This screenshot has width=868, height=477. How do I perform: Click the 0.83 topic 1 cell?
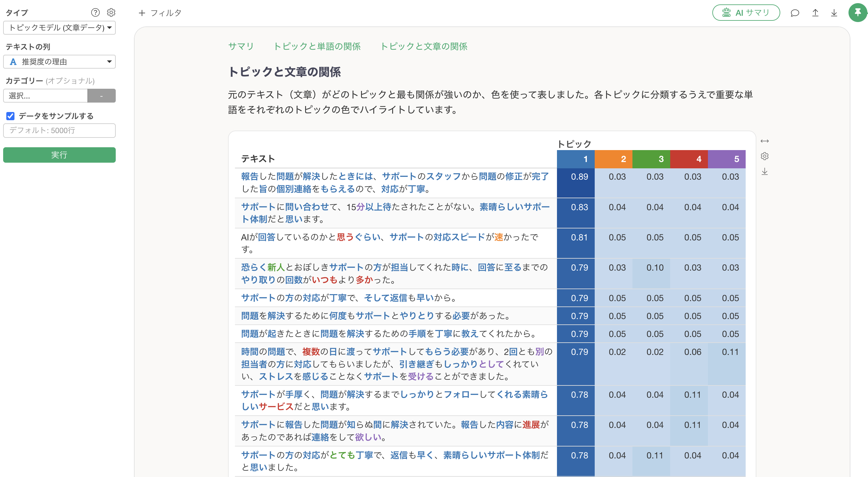(x=576, y=213)
